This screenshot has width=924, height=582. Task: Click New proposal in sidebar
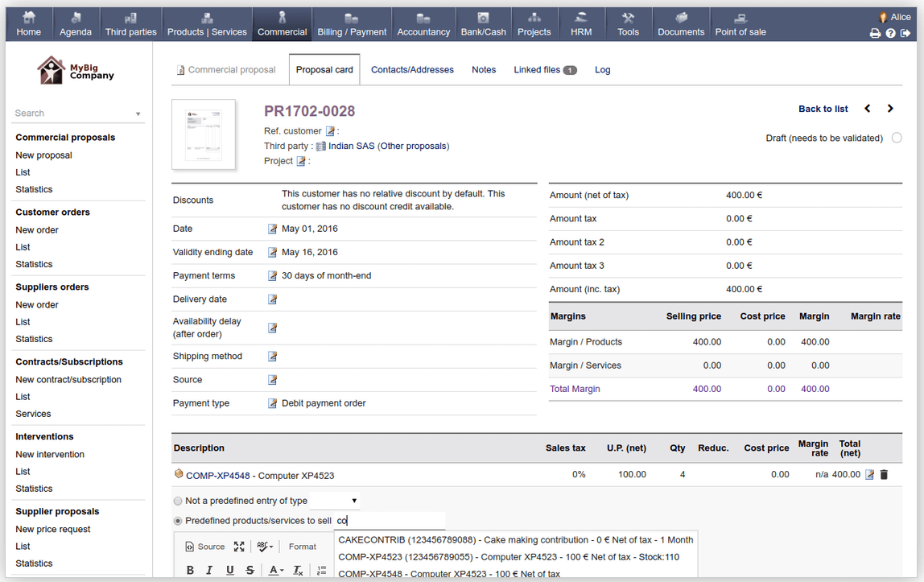43,155
